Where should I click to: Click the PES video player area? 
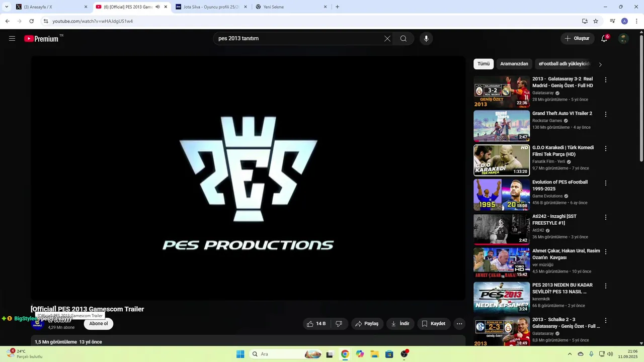coord(248,178)
